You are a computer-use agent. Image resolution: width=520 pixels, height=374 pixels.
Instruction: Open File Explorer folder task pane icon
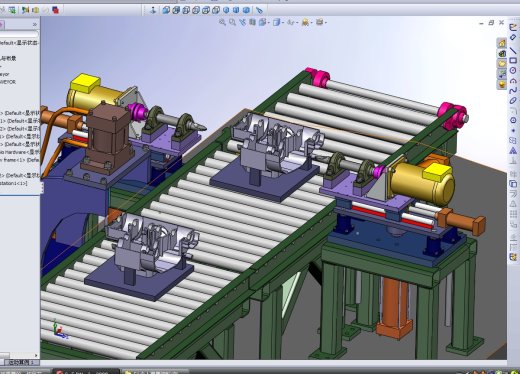click(502, 63)
